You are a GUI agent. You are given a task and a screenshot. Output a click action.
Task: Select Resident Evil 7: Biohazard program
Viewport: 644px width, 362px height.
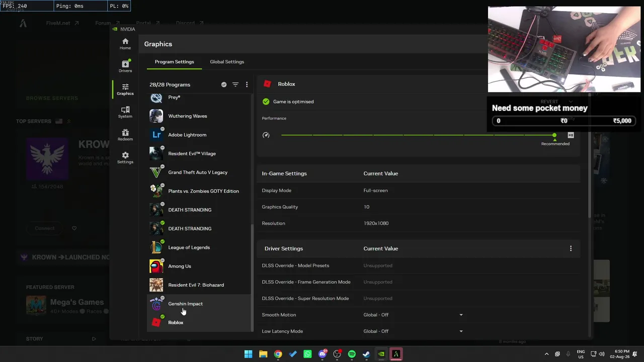point(199,285)
